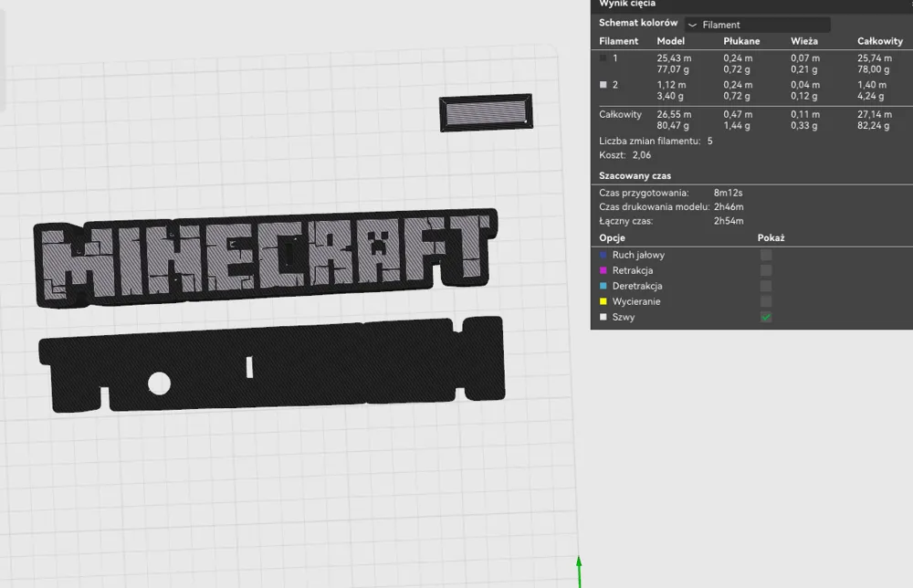Select the small rectangular part near the top
Image resolution: width=913 pixels, height=588 pixels.
[485, 112]
